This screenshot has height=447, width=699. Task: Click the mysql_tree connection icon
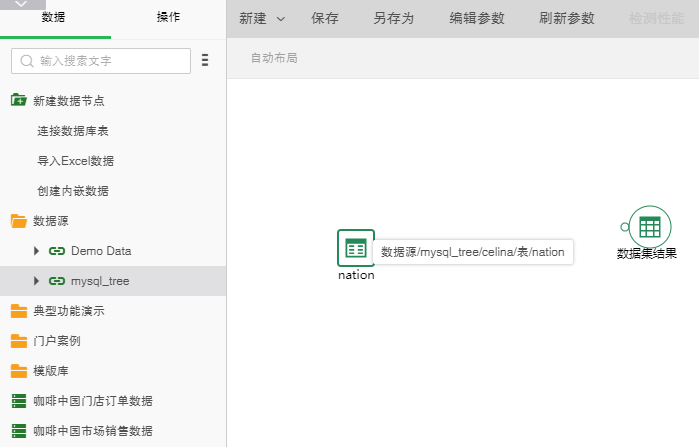click(57, 281)
